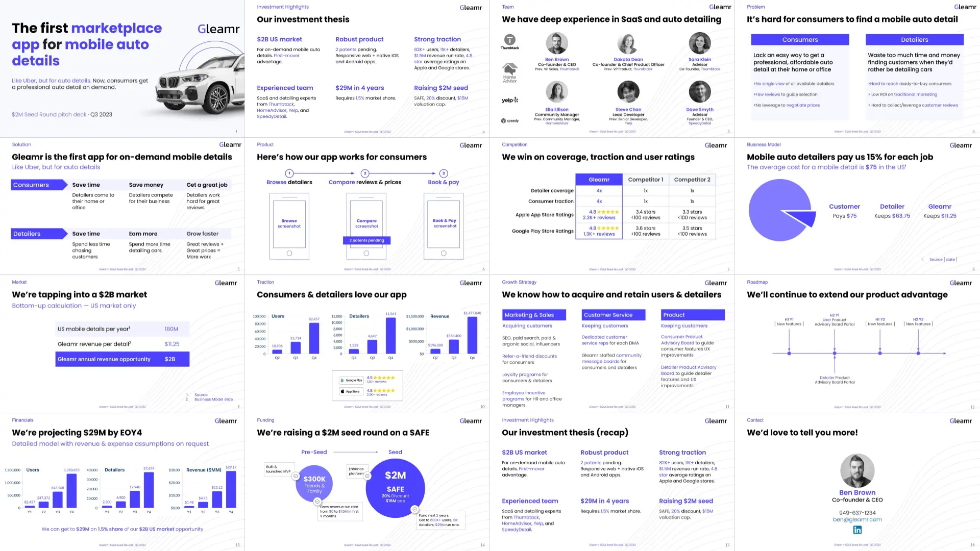The height and width of the screenshot is (551, 980).
Task: Toggle the Consumers tab on the problem slide
Action: [x=800, y=39]
